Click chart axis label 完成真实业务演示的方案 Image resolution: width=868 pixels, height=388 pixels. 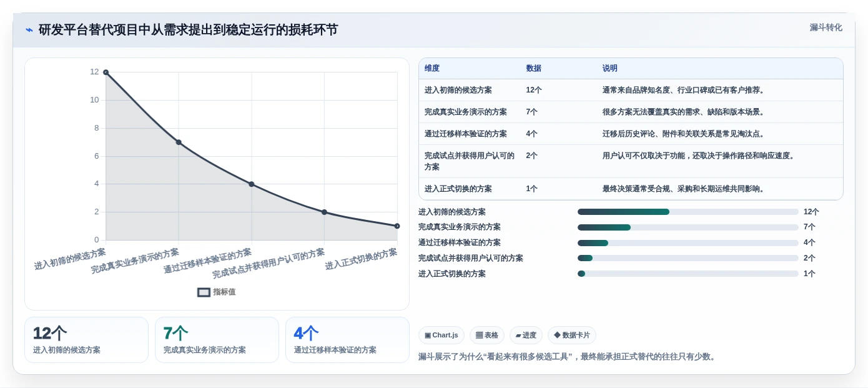(x=135, y=261)
